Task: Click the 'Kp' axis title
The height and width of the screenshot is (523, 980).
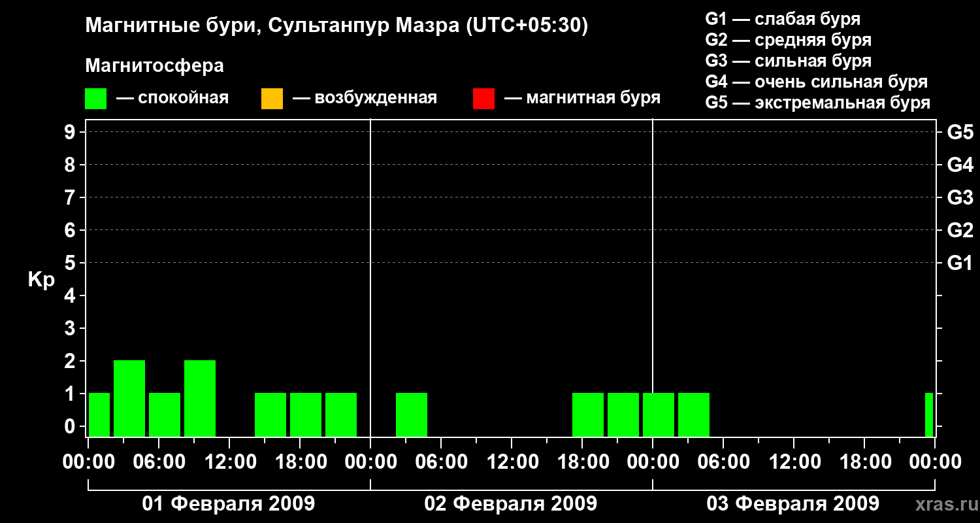Action: [41, 280]
